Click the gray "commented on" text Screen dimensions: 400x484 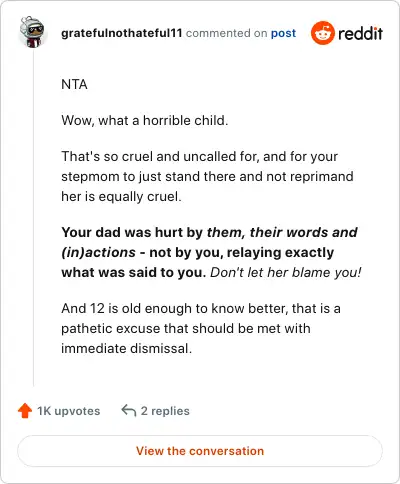[x=226, y=33]
